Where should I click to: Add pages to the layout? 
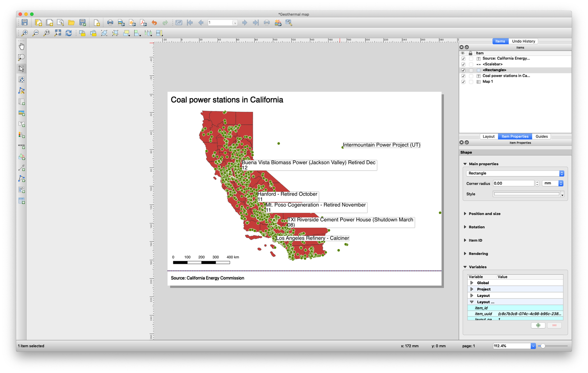97,23
